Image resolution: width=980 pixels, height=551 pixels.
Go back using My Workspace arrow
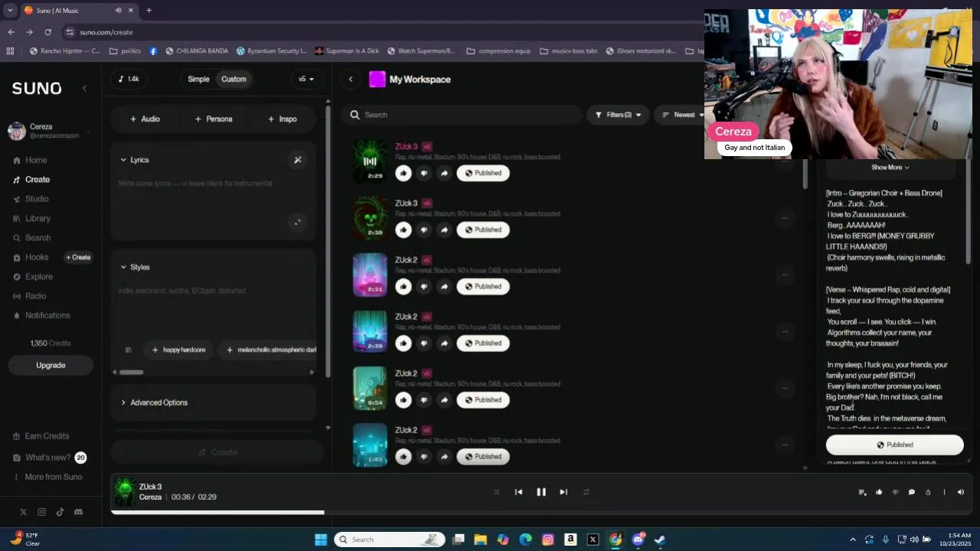(x=351, y=80)
